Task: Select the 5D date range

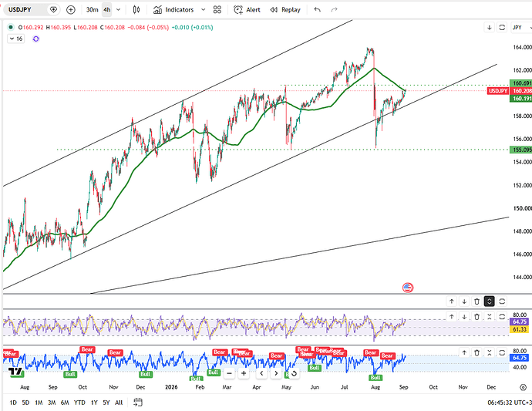Action: click(x=25, y=403)
